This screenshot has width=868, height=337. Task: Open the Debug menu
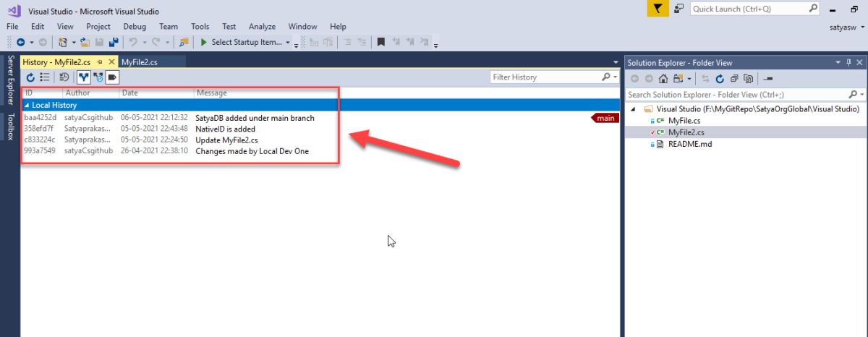[135, 27]
